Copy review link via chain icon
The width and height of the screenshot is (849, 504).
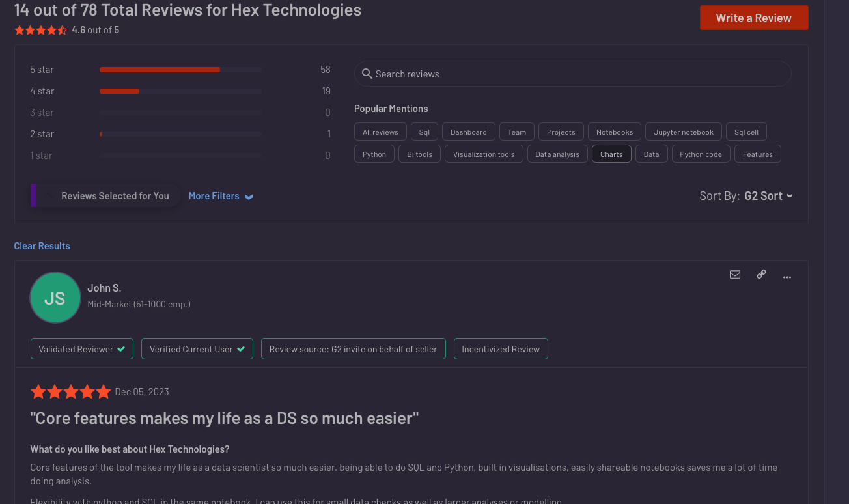click(x=761, y=275)
